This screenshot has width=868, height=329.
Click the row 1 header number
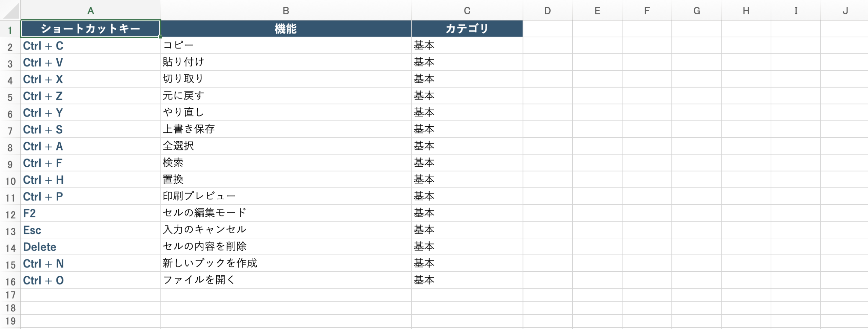[10, 30]
